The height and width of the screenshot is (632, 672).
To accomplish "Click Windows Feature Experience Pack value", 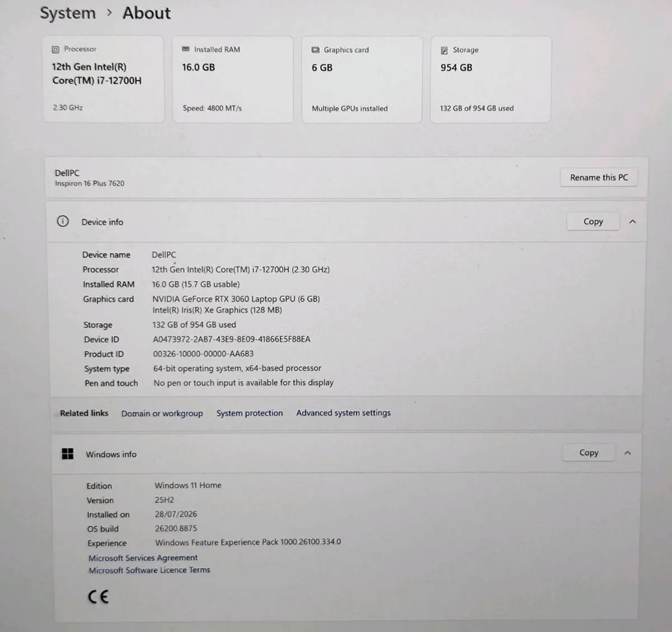I will 248,542.
